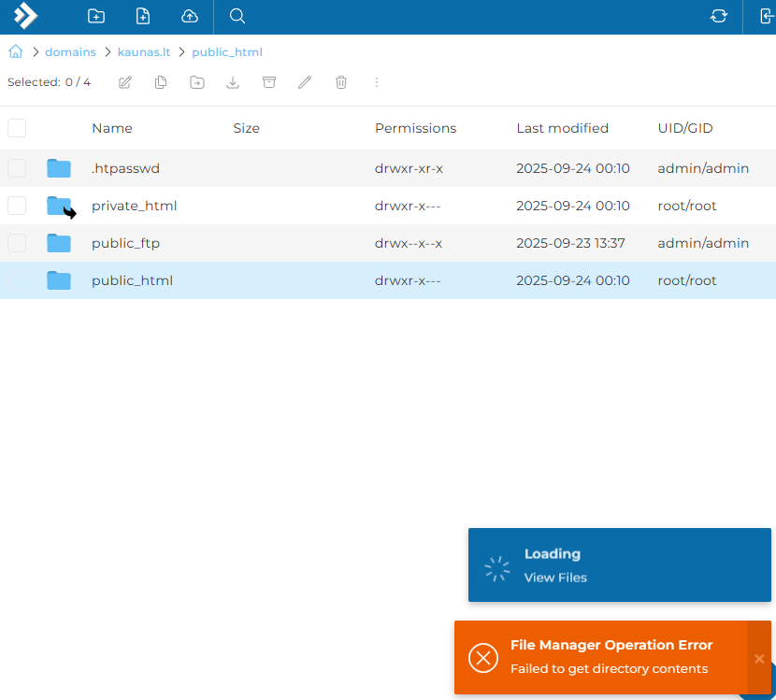Click the archive box icon
This screenshot has width=776, height=700.
[x=269, y=82]
